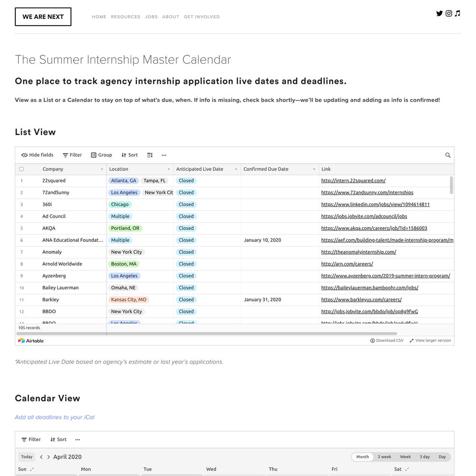Open the Arnold Worldwide careers link
This screenshot has height=476, width=476.
click(347, 264)
